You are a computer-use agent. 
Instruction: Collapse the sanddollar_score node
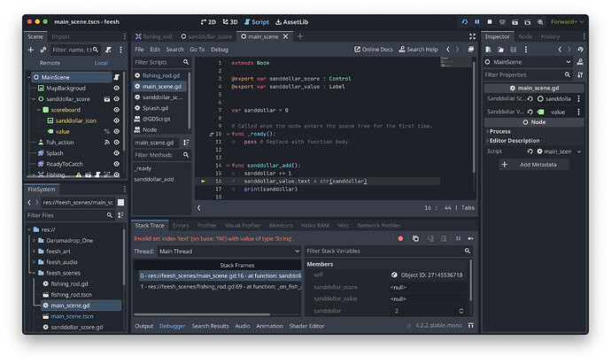pos(34,99)
